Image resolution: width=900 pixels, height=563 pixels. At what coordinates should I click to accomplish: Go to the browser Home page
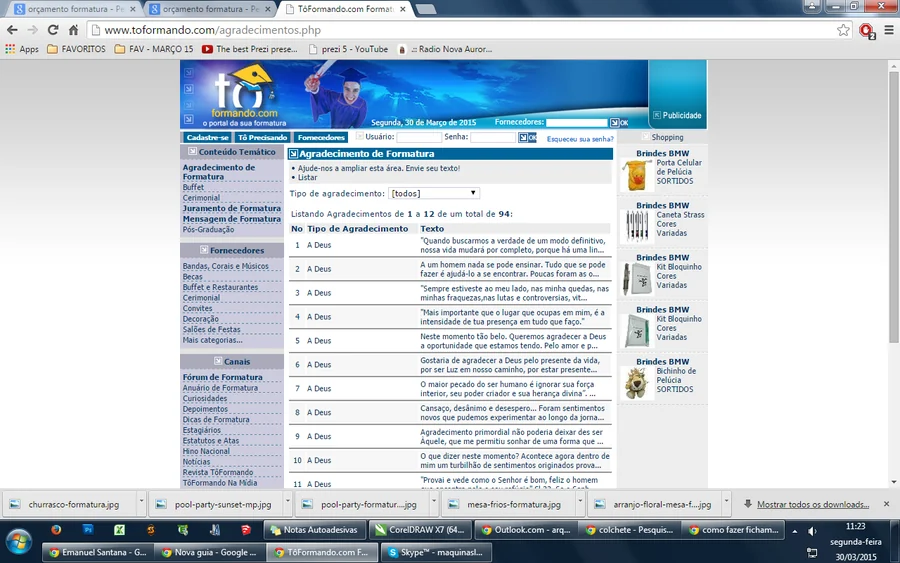(73, 30)
